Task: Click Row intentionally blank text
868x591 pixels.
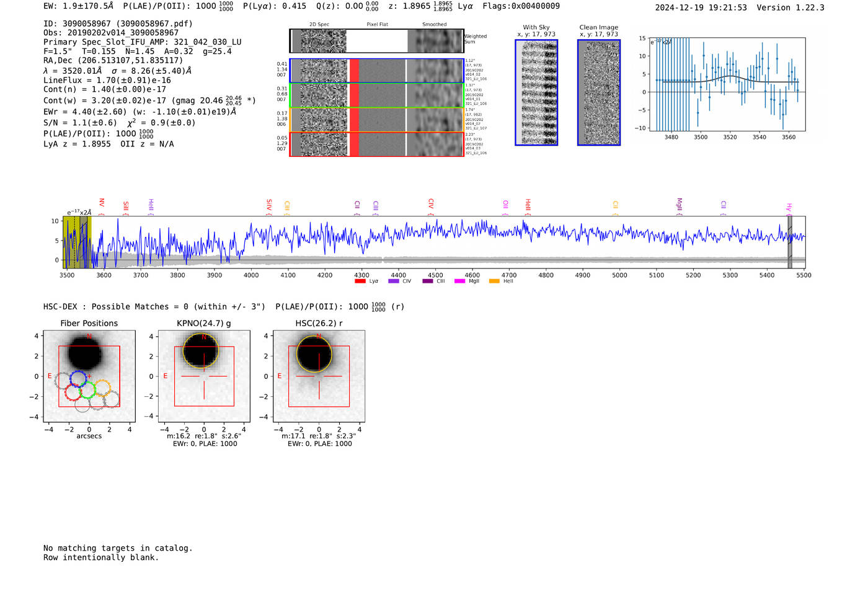Action: coord(101,558)
